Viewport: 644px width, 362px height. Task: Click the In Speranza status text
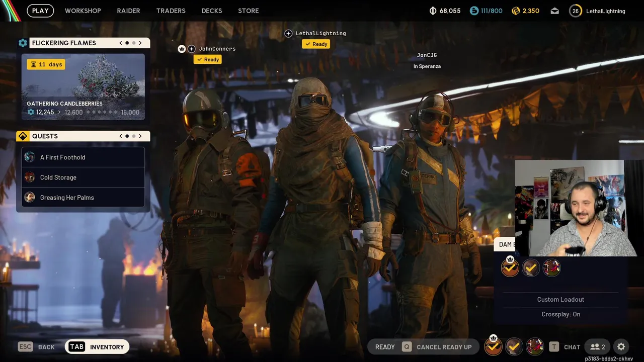tap(427, 66)
